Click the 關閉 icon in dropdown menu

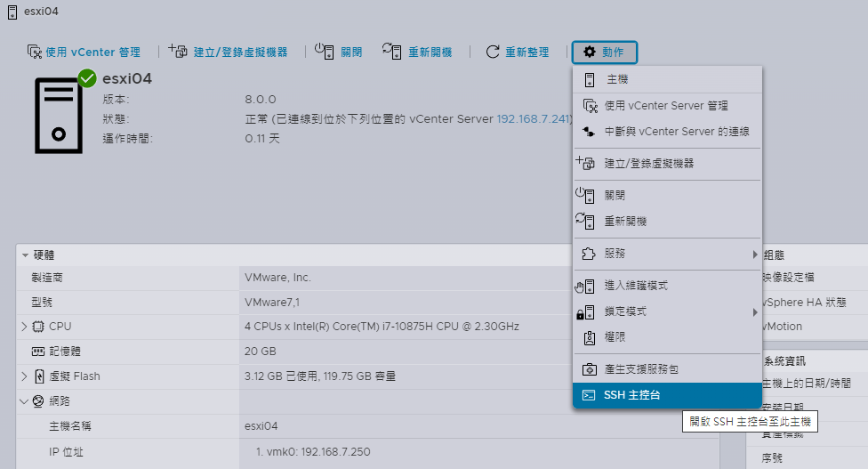click(x=585, y=195)
